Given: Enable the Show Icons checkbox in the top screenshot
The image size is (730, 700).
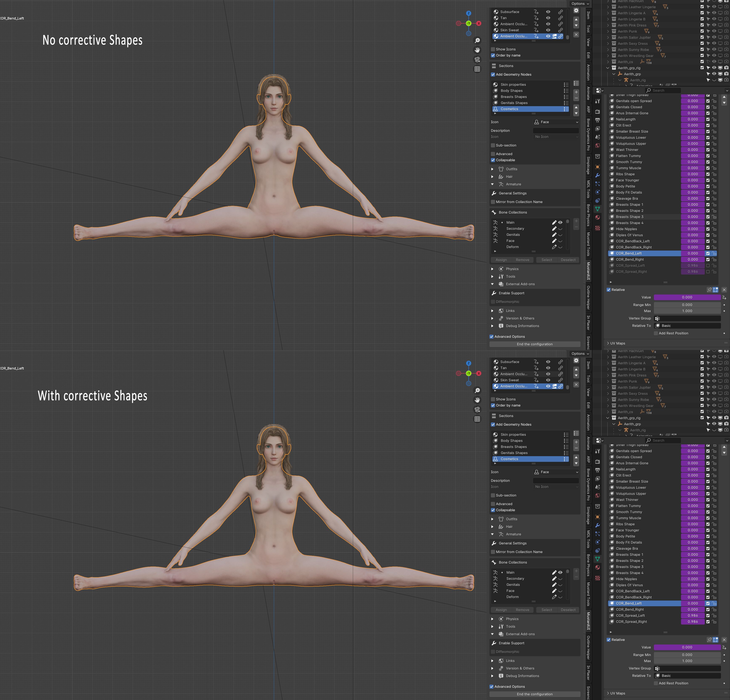Looking at the screenshot, I should [x=493, y=49].
